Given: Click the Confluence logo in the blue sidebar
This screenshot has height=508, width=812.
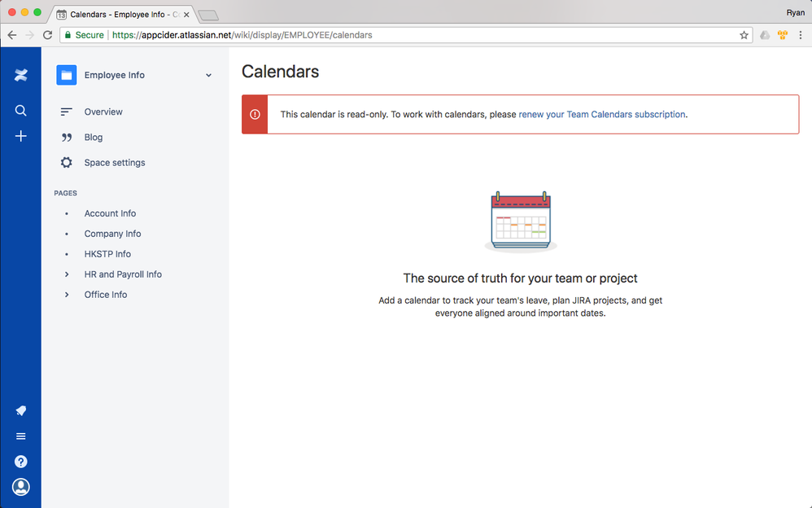Looking at the screenshot, I should pyautogui.click(x=20, y=75).
